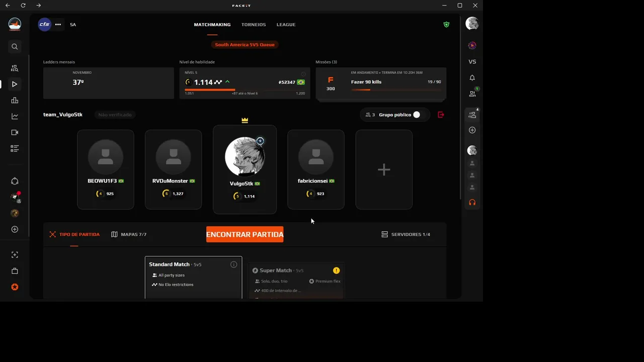The height and width of the screenshot is (362, 644).
Task: Open the three-dots menu next to game icon
Action: pyautogui.click(x=58, y=25)
